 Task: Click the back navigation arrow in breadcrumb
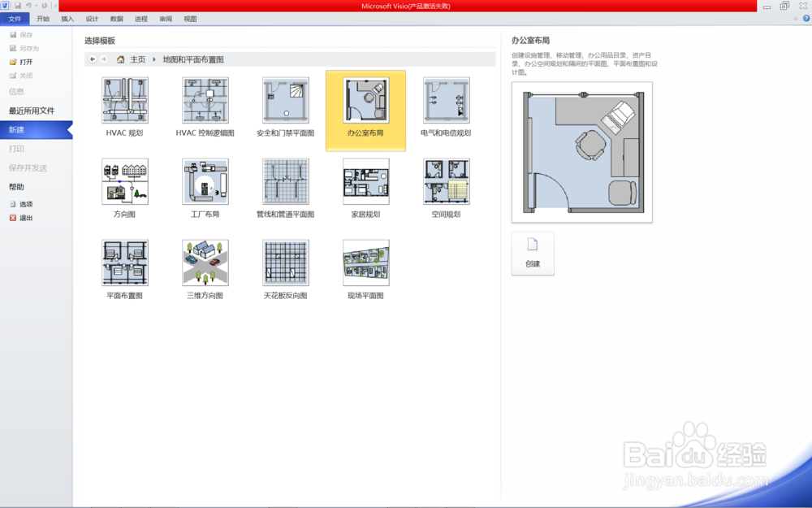tap(93, 59)
